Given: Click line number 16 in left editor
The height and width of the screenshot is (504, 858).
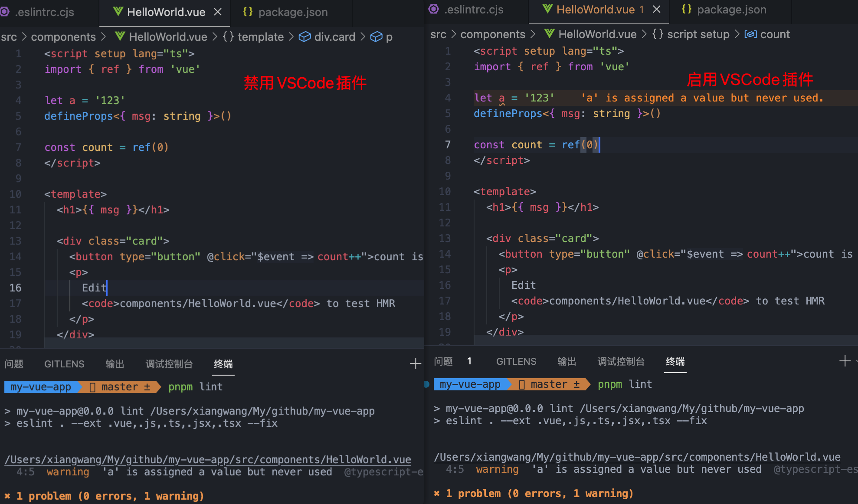Looking at the screenshot, I should 15,288.
